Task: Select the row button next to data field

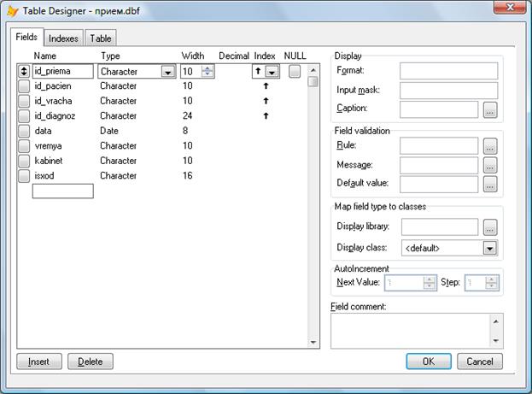Action: pyautogui.click(x=24, y=131)
